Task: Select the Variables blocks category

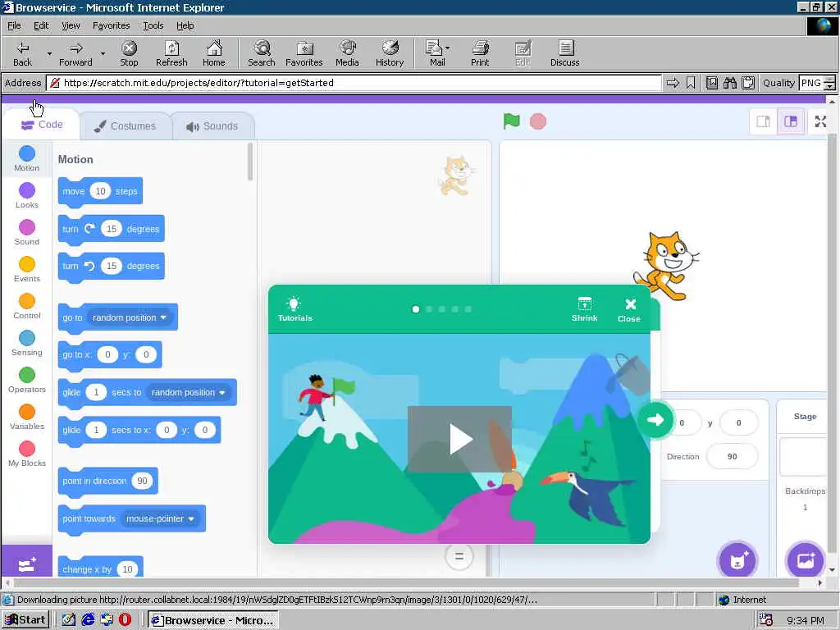Action: pyautogui.click(x=27, y=418)
